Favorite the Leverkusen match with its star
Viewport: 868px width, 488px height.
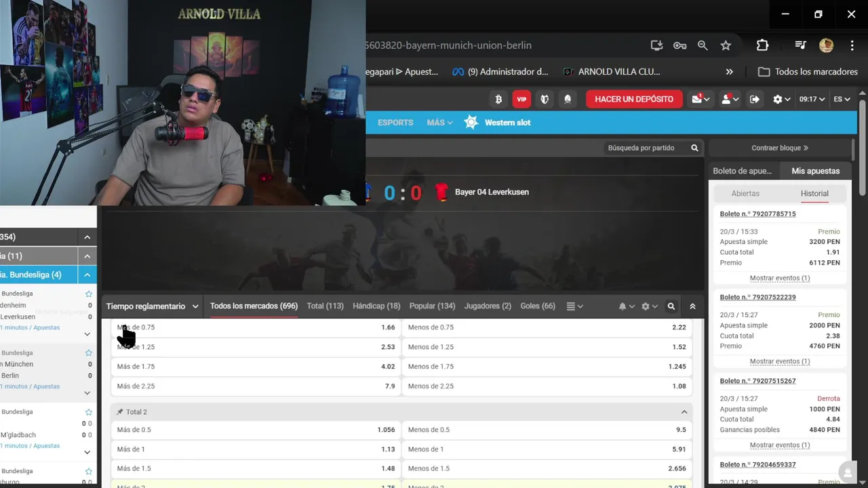pos(88,294)
